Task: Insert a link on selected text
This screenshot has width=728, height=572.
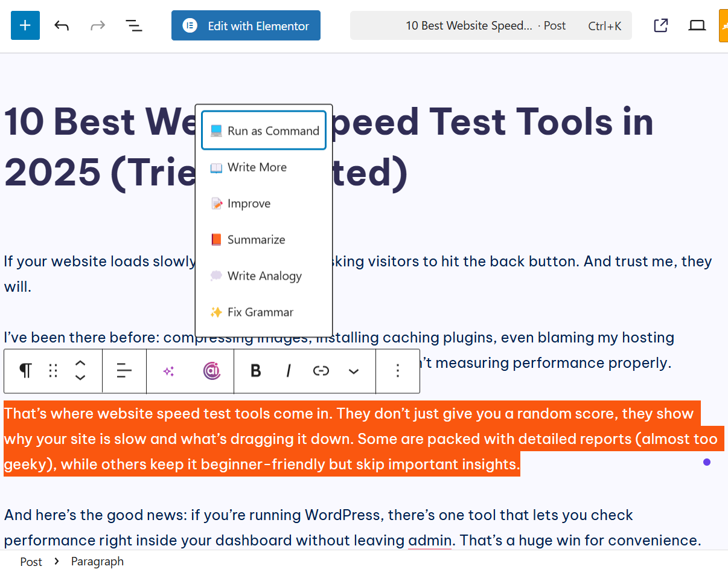Action: (x=321, y=371)
